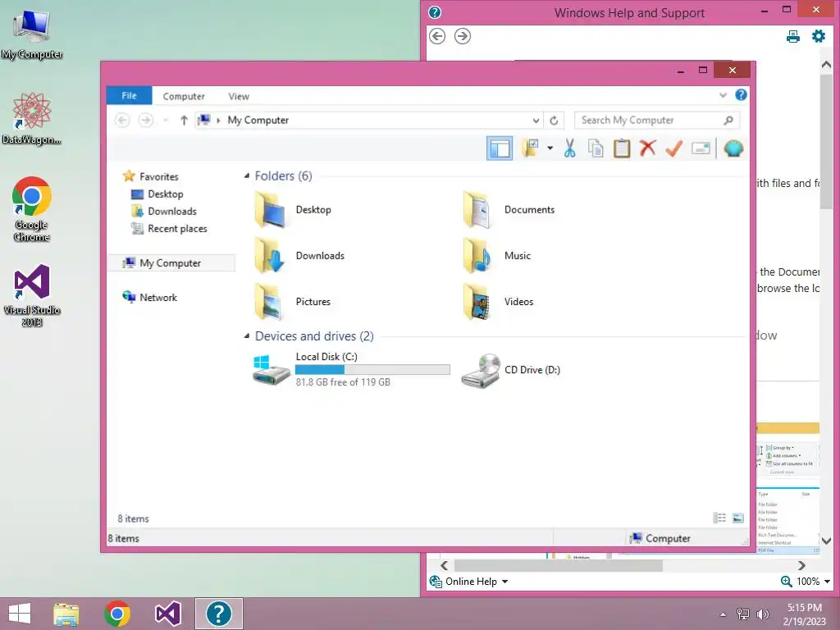
Task: Click the Computer entry in status bar
Action: pos(660,538)
